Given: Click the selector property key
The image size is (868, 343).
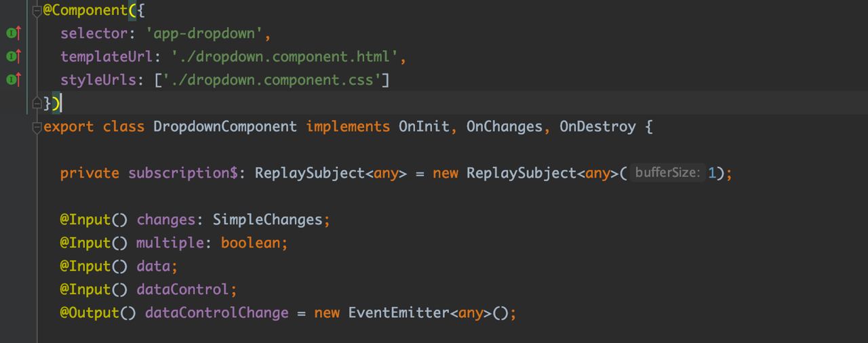Looking at the screenshot, I should coord(94,33).
